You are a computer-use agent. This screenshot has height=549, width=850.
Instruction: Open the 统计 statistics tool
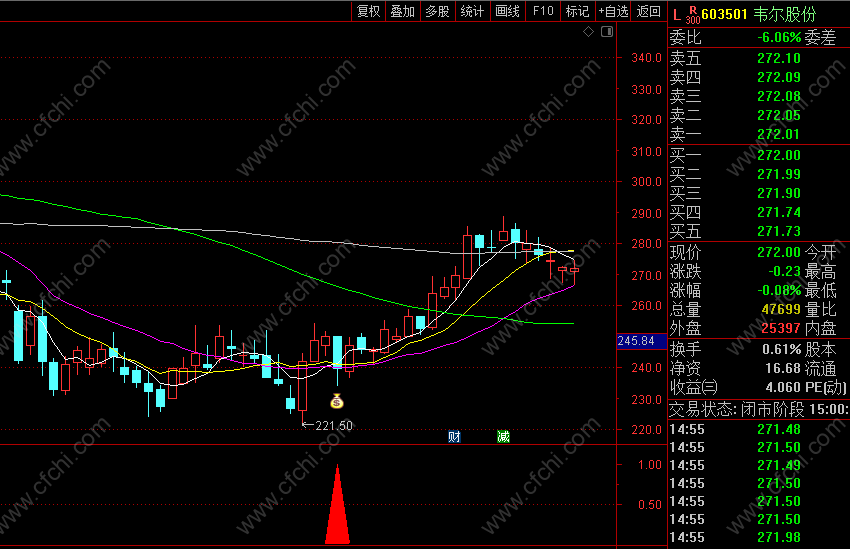click(472, 11)
